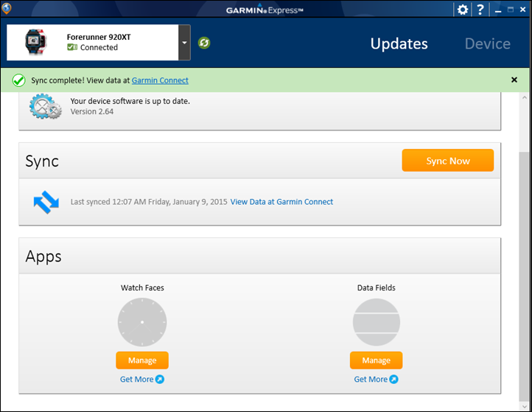
Task: Open View Data at Garmin Connect link
Action: click(281, 202)
